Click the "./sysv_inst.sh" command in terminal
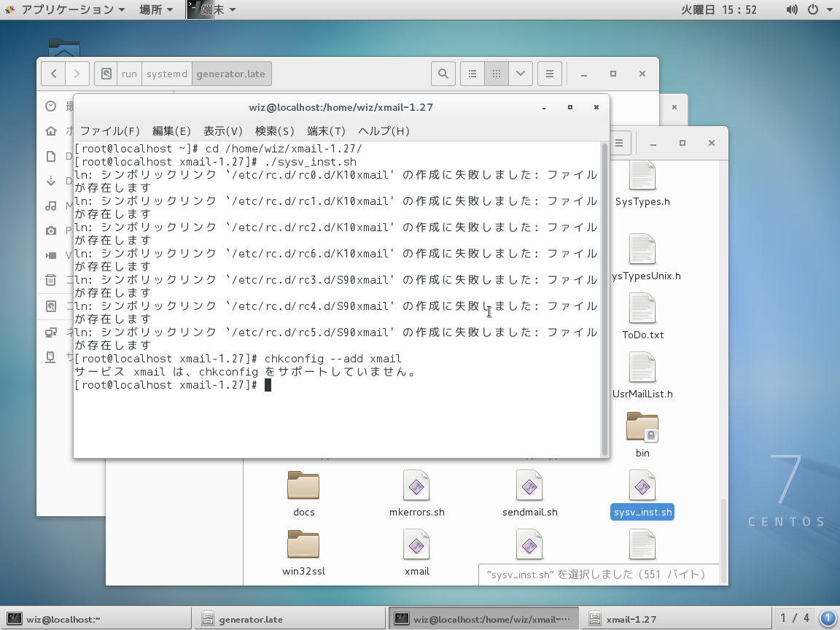 click(x=310, y=162)
